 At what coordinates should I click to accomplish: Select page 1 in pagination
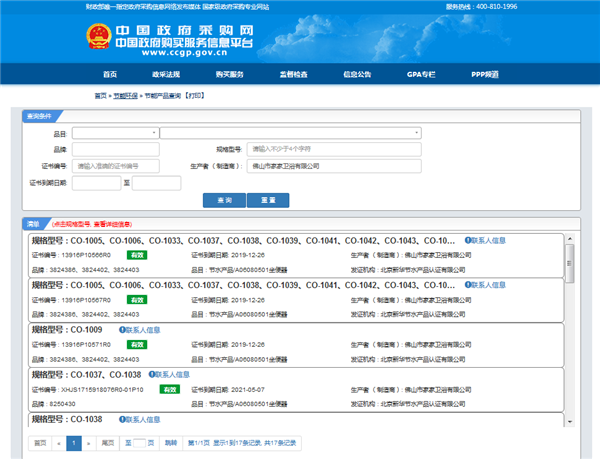point(74,443)
